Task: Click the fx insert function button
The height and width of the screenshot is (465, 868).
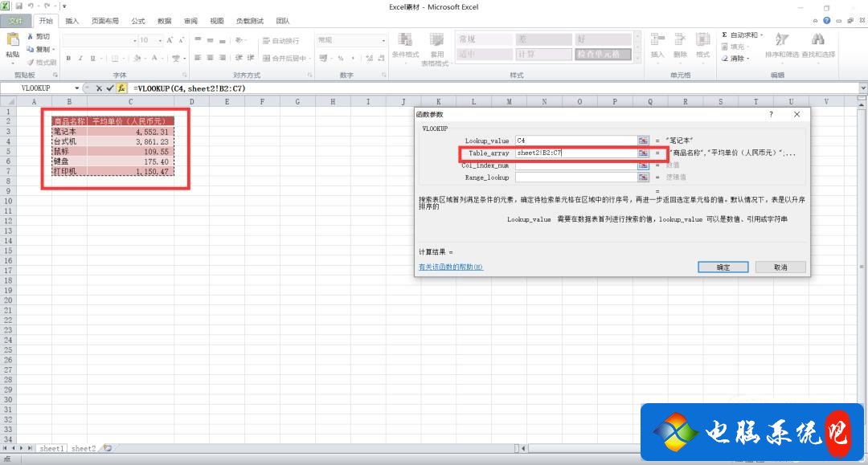Action: pos(121,88)
